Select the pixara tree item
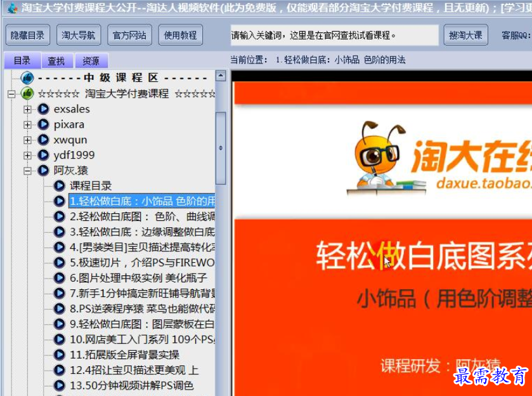This screenshot has width=532, height=396. click(69, 124)
